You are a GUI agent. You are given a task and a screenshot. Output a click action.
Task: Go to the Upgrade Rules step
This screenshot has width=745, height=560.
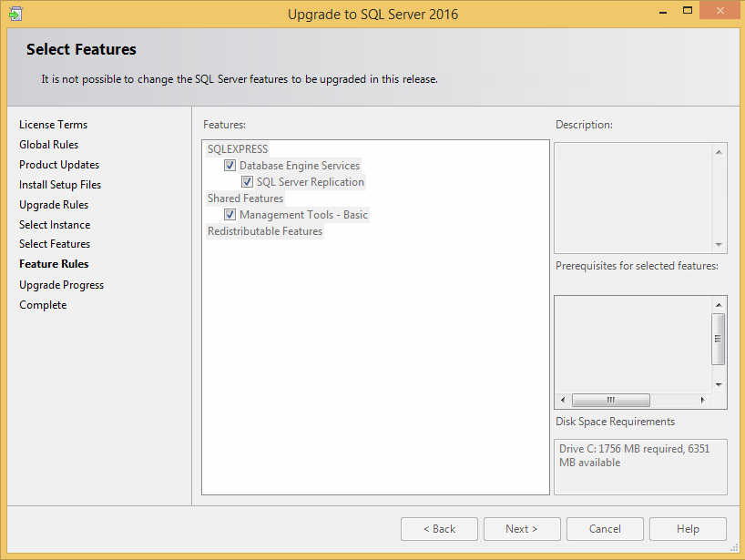pos(54,205)
